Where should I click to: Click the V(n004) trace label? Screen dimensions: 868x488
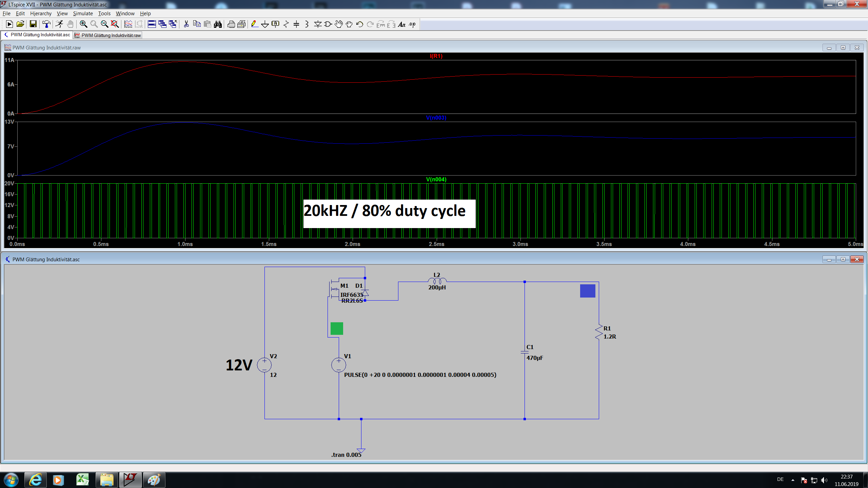[436, 180]
